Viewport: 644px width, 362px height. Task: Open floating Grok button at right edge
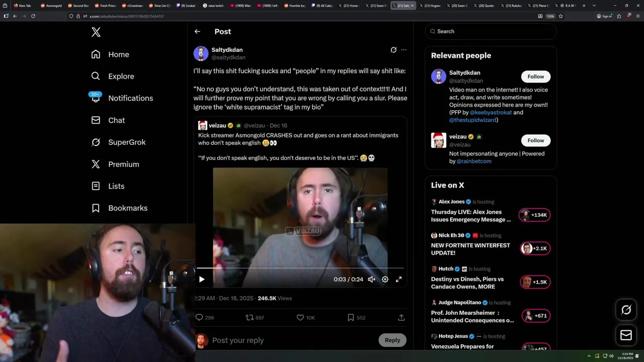[626, 310]
